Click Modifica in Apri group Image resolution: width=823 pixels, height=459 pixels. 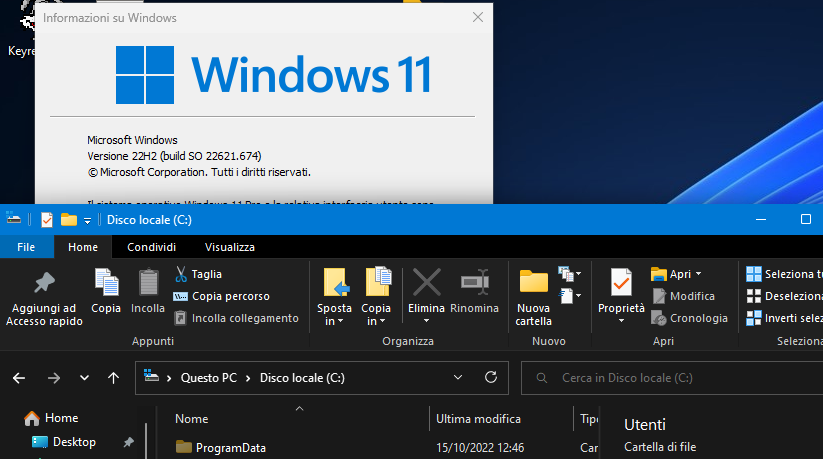click(x=683, y=296)
